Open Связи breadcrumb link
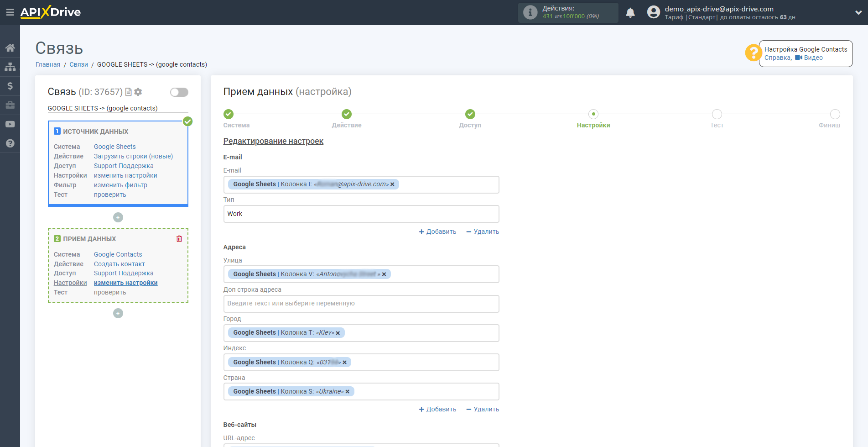The width and height of the screenshot is (868, 447). 78,65
